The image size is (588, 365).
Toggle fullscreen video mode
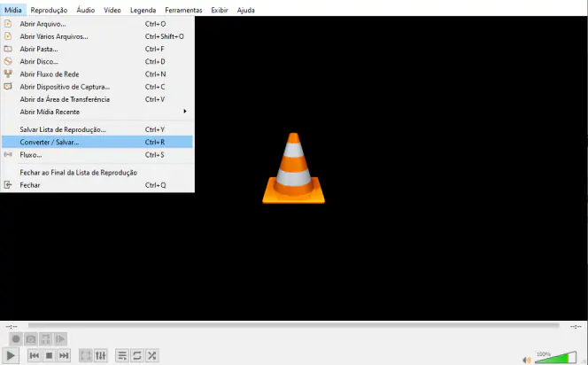86,355
